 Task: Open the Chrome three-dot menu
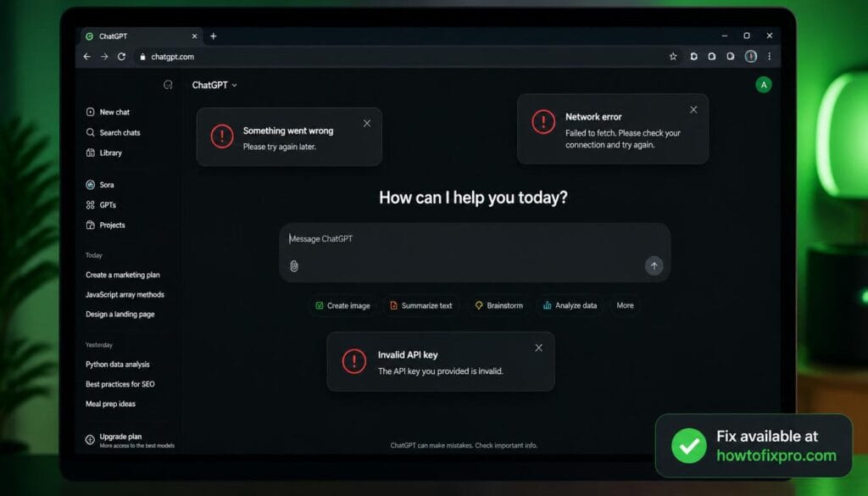tap(770, 57)
